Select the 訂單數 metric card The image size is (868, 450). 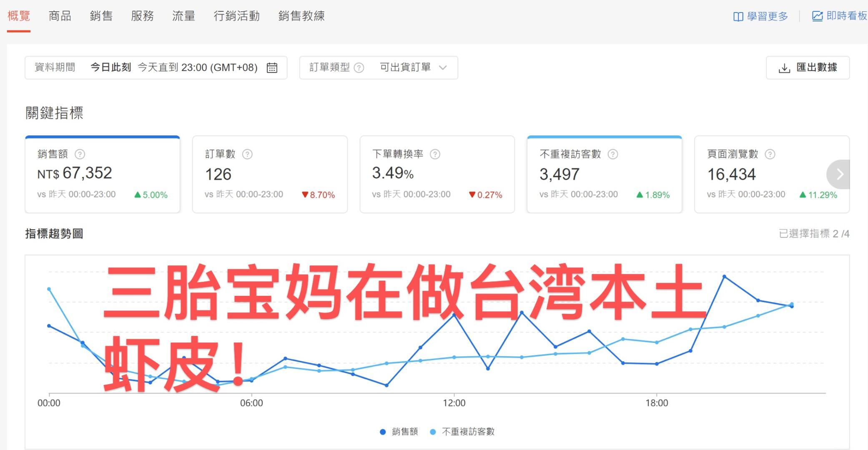click(x=270, y=174)
